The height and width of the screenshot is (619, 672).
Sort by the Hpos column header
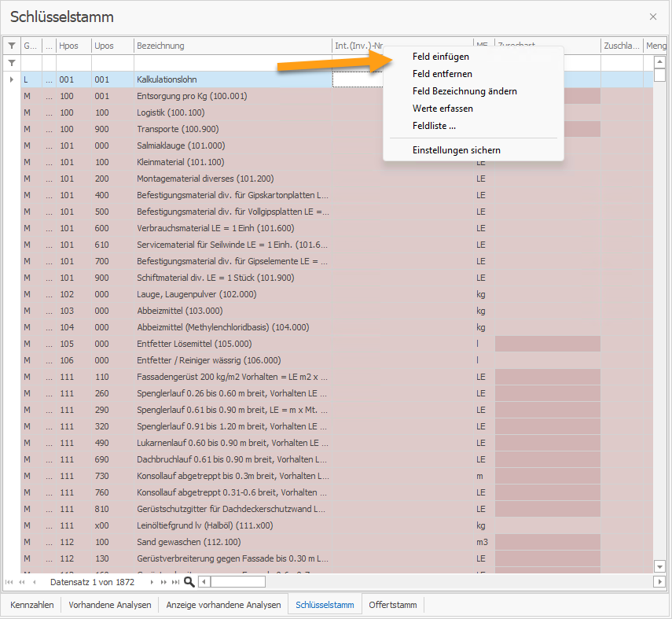tap(74, 46)
